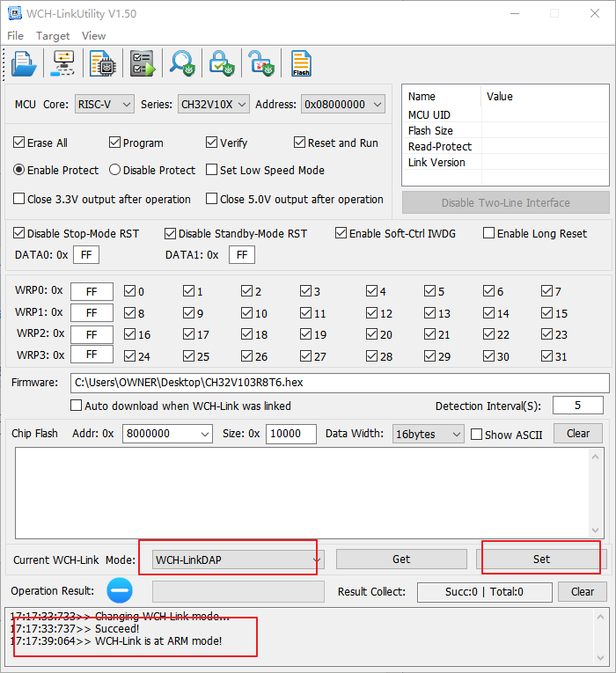The width and height of the screenshot is (616, 673).
Task: Click the closed padlock enable protection icon
Action: [x=221, y=64]
